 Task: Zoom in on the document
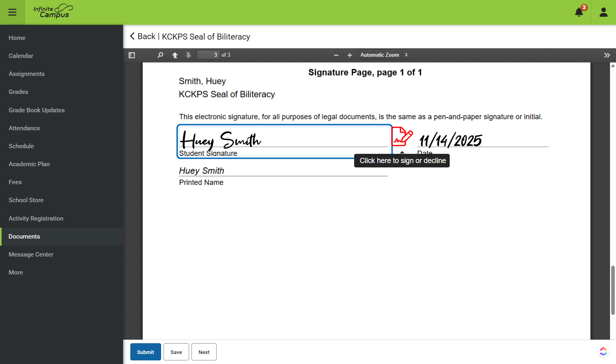(350, 55)
